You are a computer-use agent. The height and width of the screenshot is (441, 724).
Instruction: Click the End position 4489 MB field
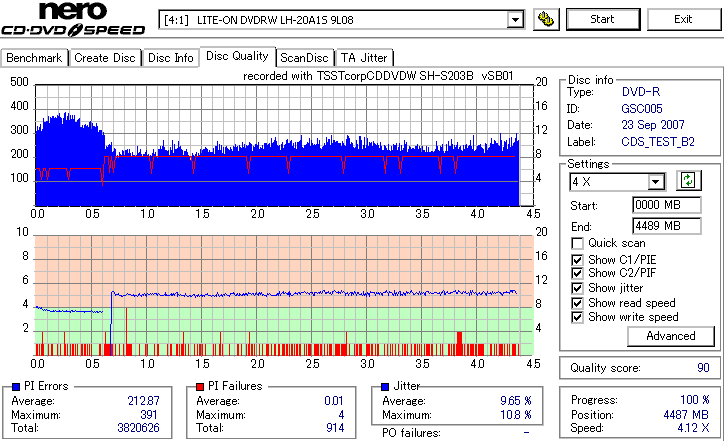667,226
